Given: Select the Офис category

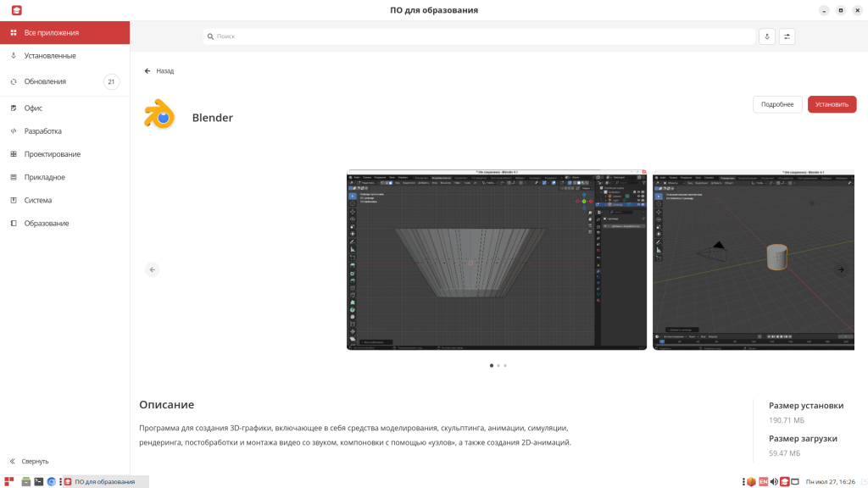Looking at the screenshot, I should pos(64,108).
